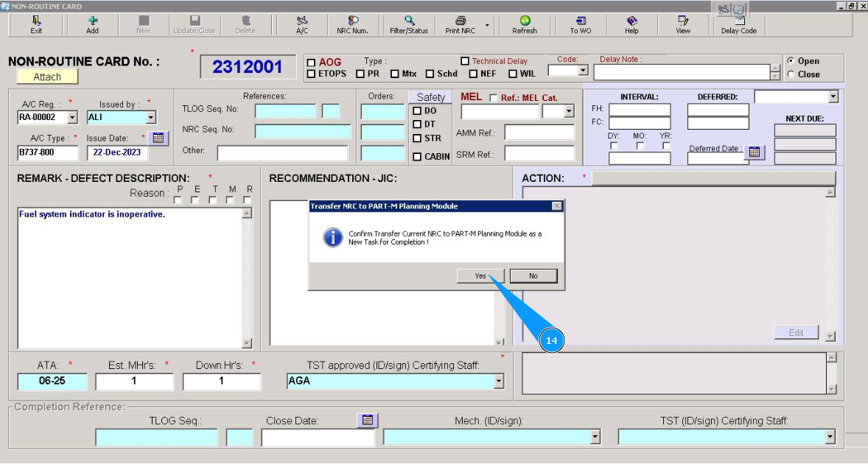
Task: Click the TLOG Seq. No field
Action: click(286, 110)
